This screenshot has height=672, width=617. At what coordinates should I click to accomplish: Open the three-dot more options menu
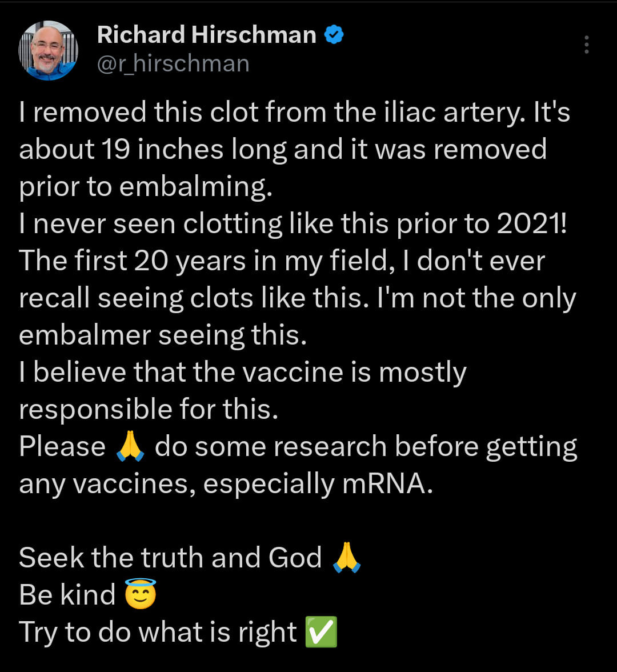586,45
